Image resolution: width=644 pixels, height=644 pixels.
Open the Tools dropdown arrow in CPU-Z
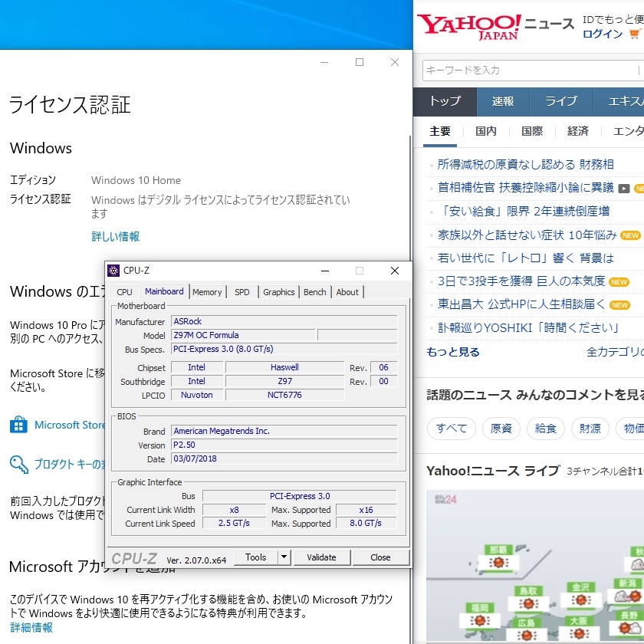pos(284,557)
